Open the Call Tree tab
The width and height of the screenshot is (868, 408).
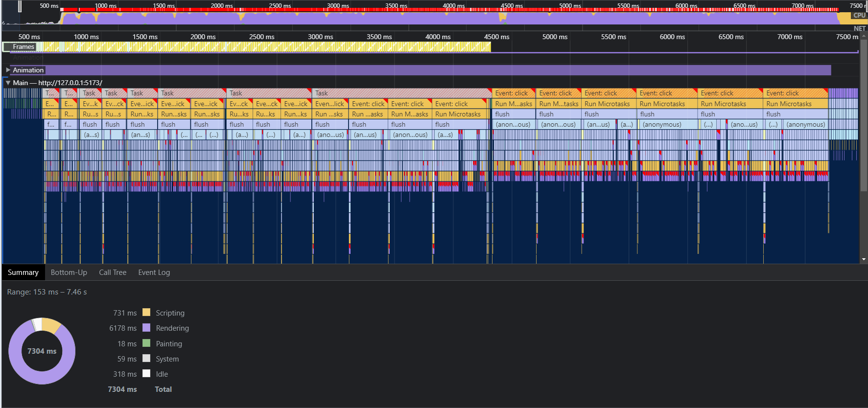[113, 272]
